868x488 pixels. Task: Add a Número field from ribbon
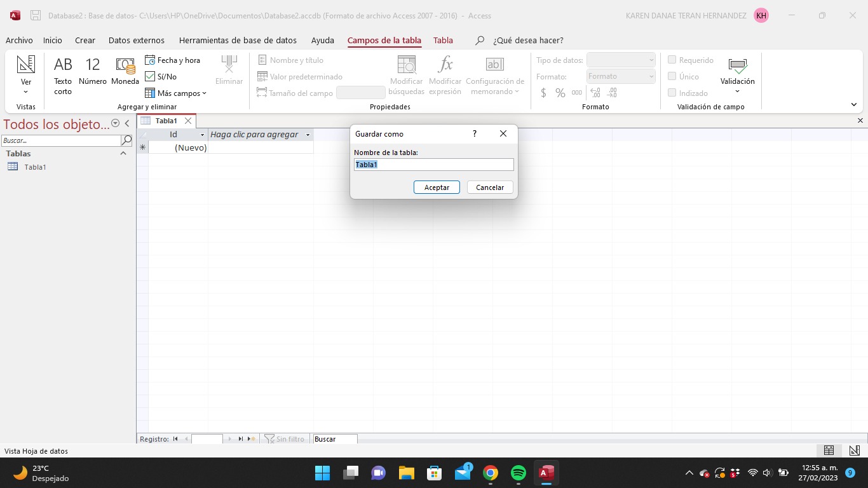93,72
